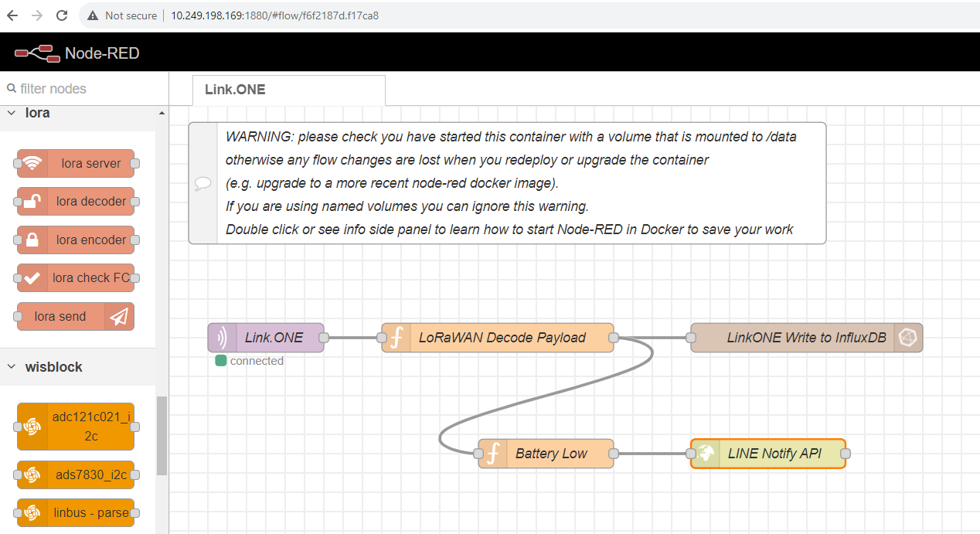Collapse the lora palette category
This screenshot has height=534, width=980.
[12, 113]
